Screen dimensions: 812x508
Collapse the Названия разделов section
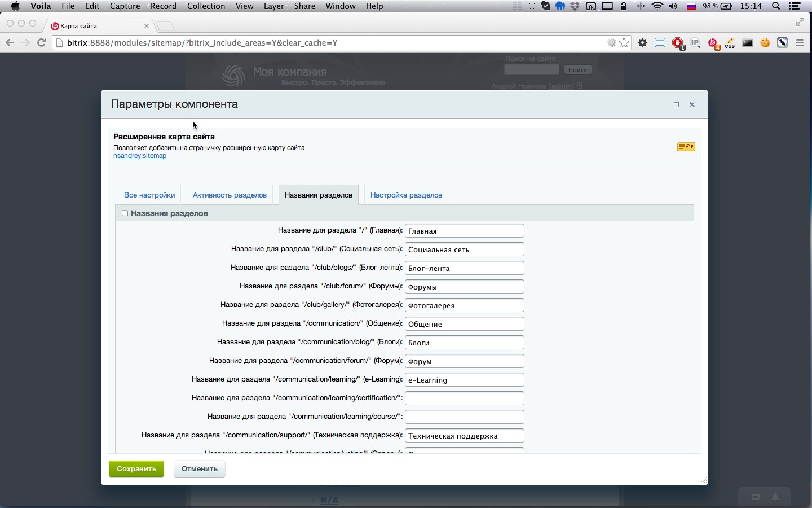pos(125,213)
